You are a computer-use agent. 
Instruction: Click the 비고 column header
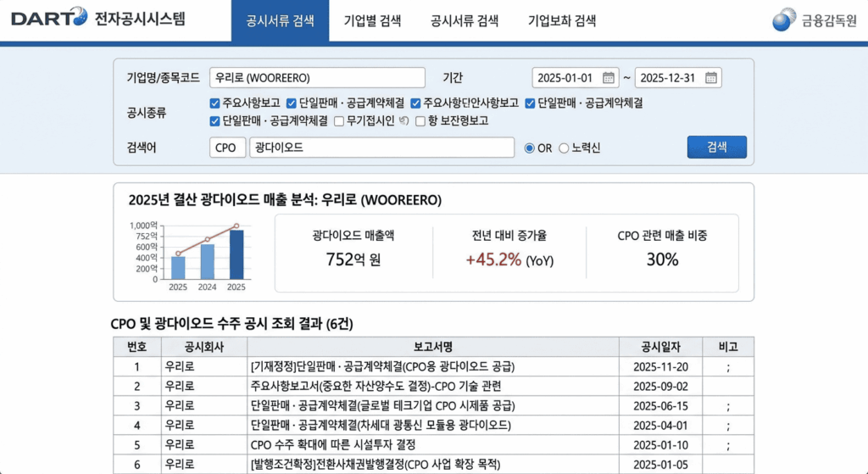click(x=728, y=347)
